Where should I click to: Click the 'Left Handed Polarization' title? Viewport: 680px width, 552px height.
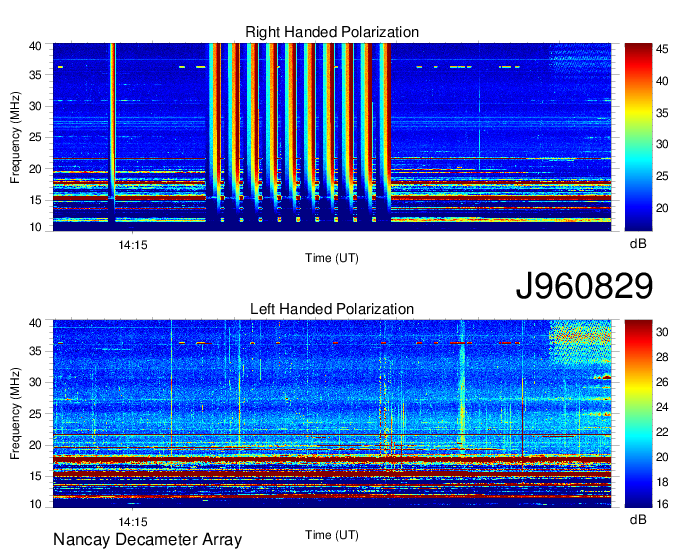click(332, 309)
